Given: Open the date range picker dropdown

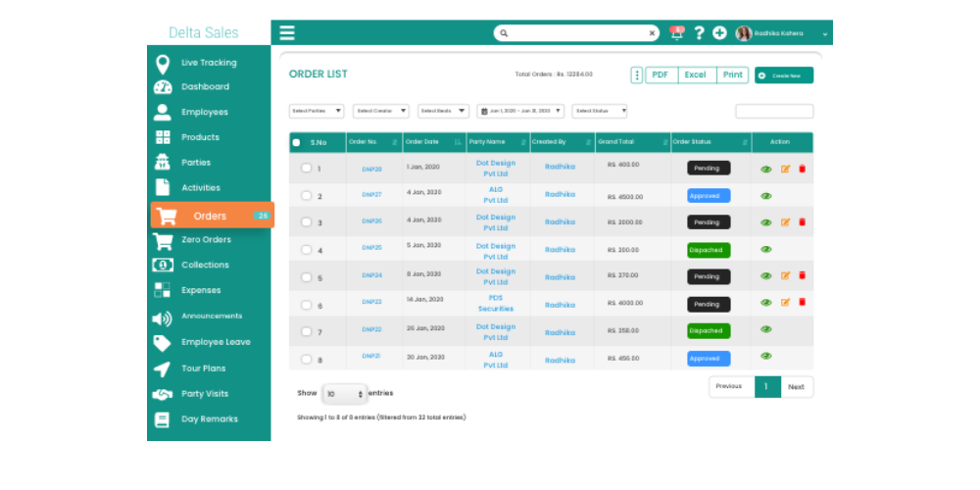Looking at the screenshot, I should pos(520,112).
